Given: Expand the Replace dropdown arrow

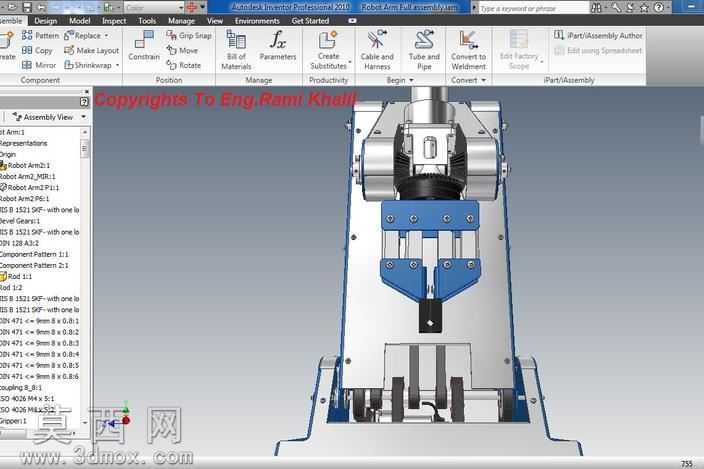Looking at the screenshot, I should pos(106,35).
